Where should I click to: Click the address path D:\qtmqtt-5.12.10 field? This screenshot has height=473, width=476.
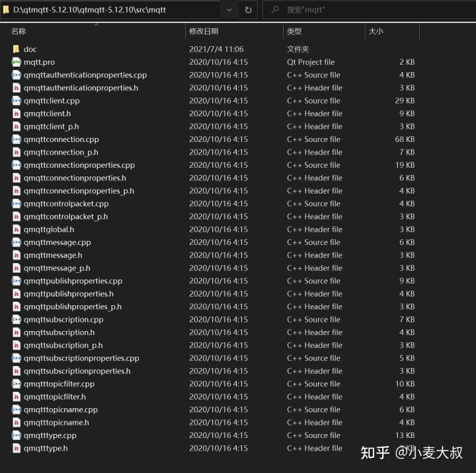(89, 10)
